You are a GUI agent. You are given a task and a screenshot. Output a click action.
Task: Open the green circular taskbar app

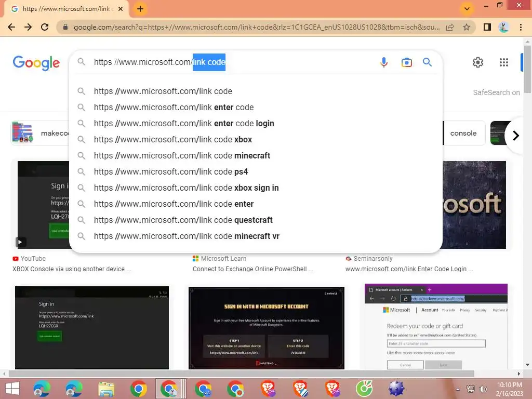[x=364, y=389]
